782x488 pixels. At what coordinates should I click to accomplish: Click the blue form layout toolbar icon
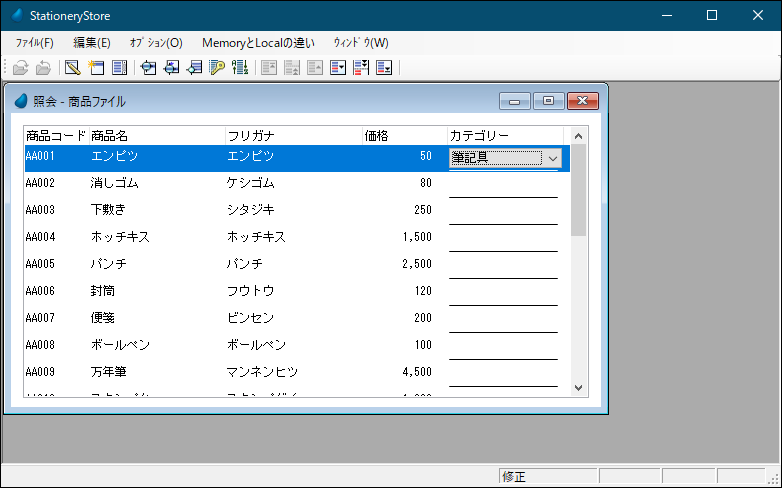point(120,68)
